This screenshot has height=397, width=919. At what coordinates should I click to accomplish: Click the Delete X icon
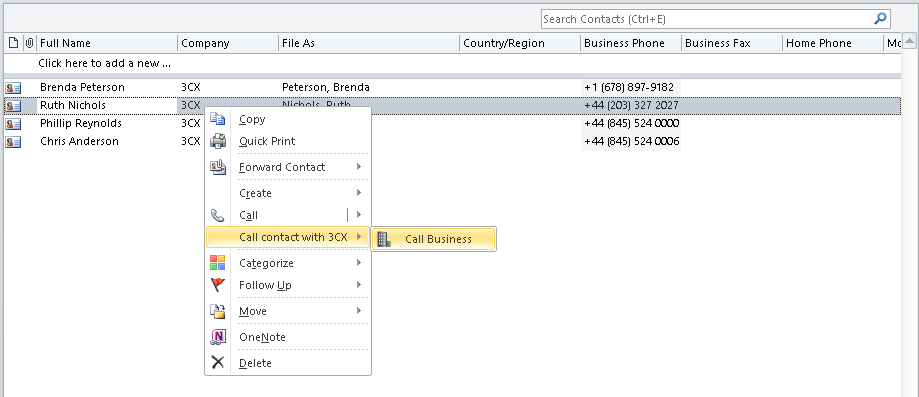click(217, 362)
